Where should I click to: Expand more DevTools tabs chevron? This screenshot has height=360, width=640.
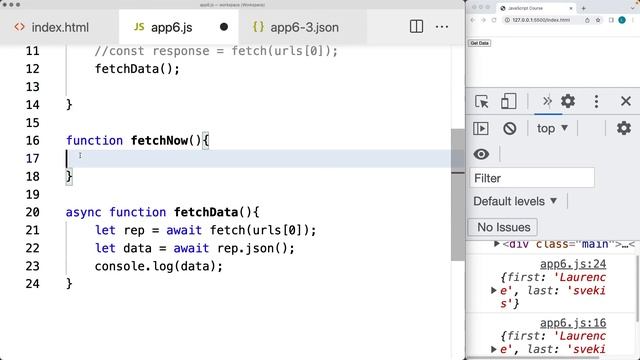(547, 101)
